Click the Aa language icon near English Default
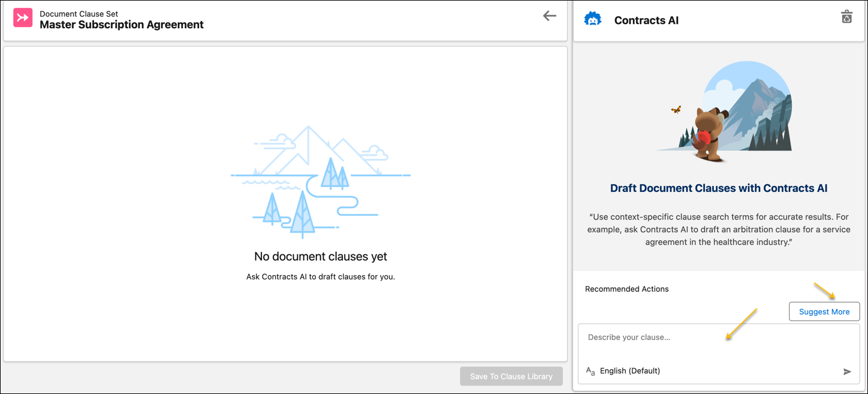 coord(590,371)
